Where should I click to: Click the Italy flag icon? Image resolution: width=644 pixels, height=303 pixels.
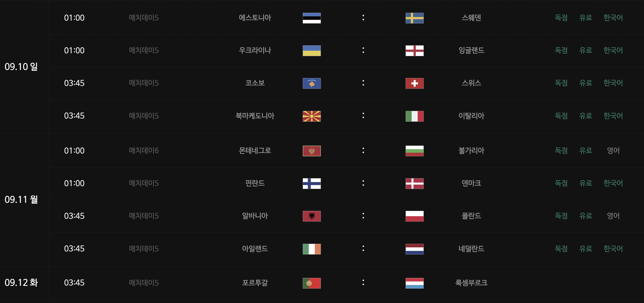[414, 116]
